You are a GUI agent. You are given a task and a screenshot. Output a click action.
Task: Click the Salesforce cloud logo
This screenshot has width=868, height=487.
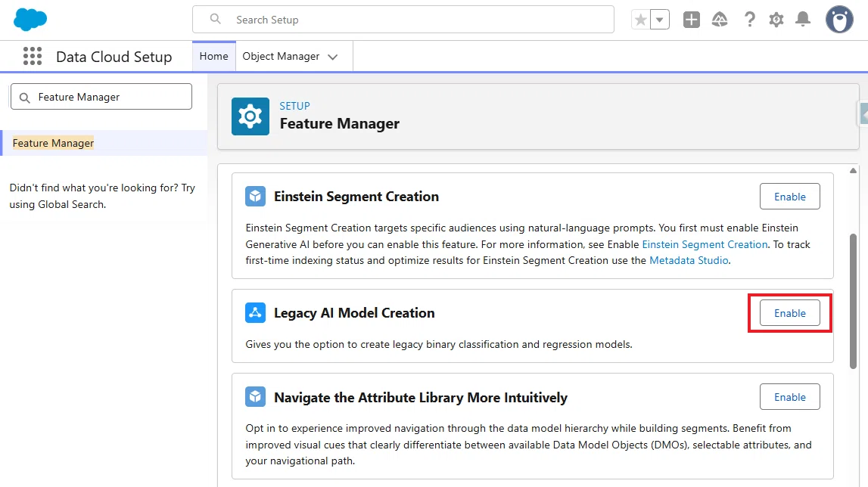[x=30, y=20]
